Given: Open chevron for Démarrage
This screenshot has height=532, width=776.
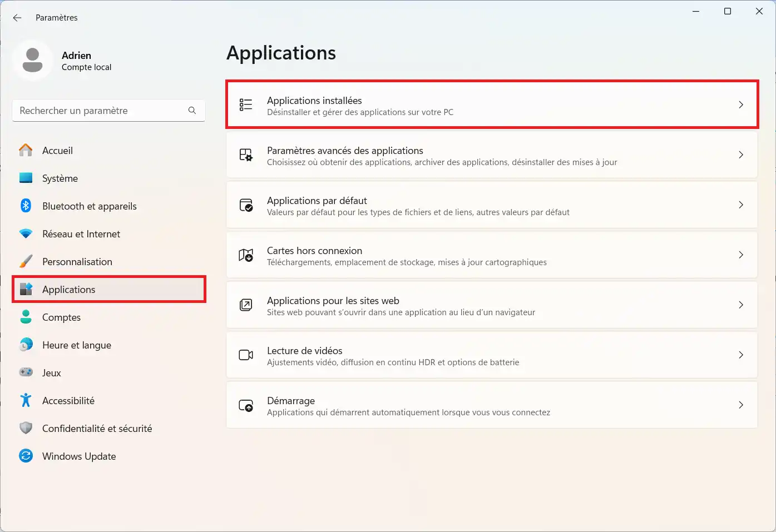Looking at the screenshot, I should 741,405.
